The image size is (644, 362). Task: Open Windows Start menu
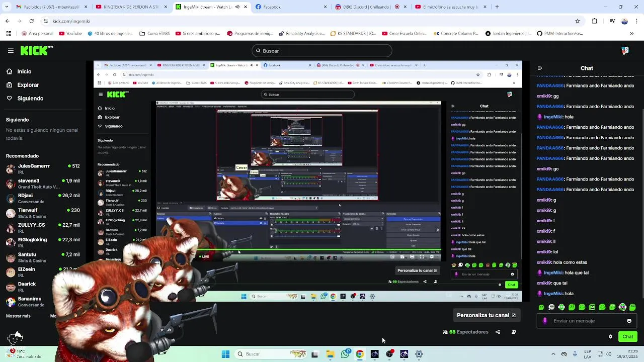click(225, 354)
